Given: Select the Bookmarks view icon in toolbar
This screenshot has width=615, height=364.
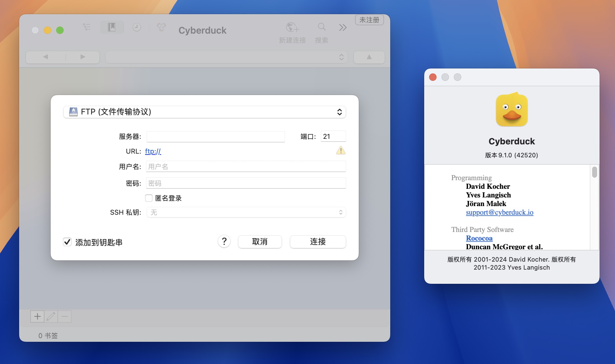Looking at the screenshot, I should tap(112, 27).
